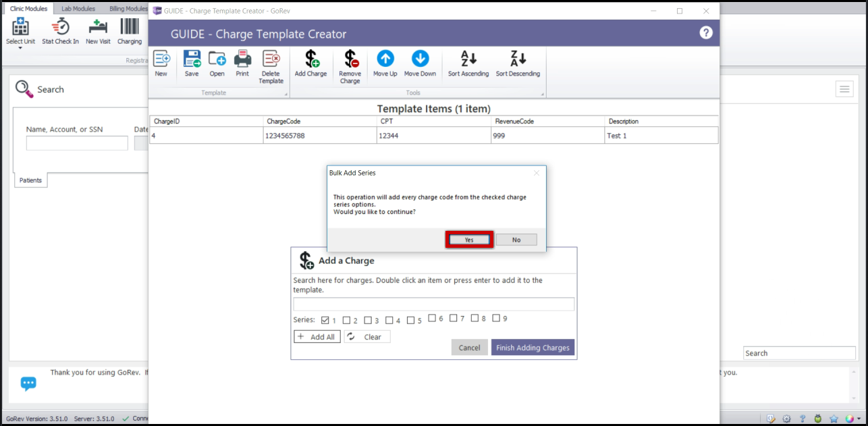Viewport: 868px width, 426px height.
Task: Tick the Series 5 checkbox
Action: pos(411,320)
